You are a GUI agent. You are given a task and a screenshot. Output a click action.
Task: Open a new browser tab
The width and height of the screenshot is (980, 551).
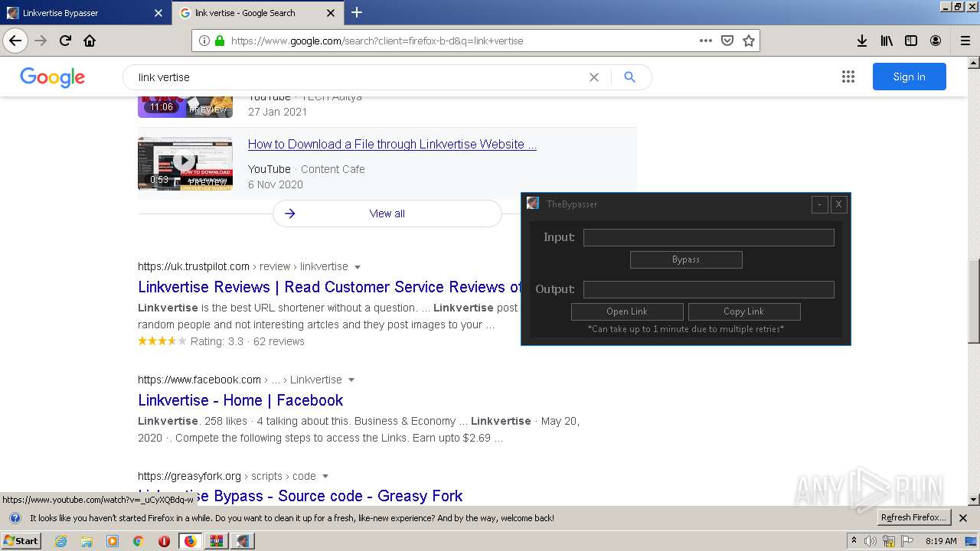pyautogui.click(x=357, y=12)
